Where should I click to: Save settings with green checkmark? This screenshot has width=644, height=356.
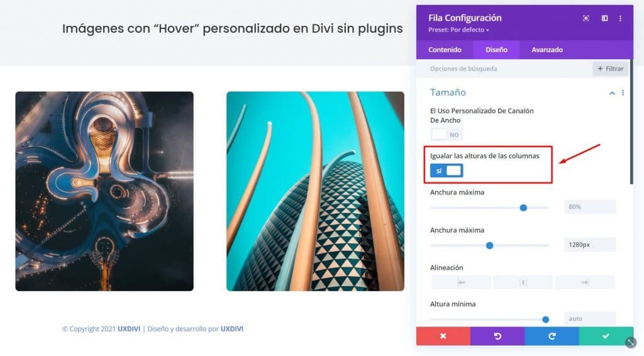(x=606, y=336)
